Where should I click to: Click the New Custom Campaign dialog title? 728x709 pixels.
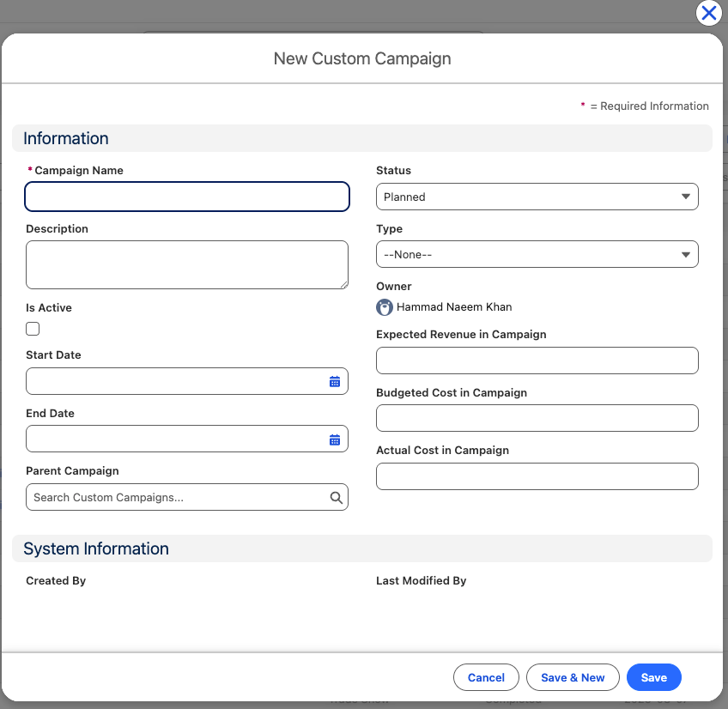click(x=362, y=58)
